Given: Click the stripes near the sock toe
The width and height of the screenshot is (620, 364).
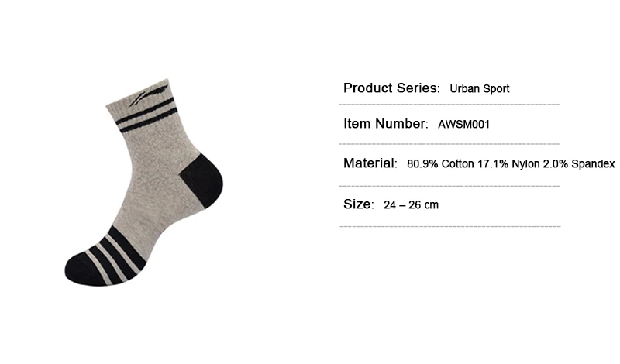Looking at the screenshot, I should 115,255.
